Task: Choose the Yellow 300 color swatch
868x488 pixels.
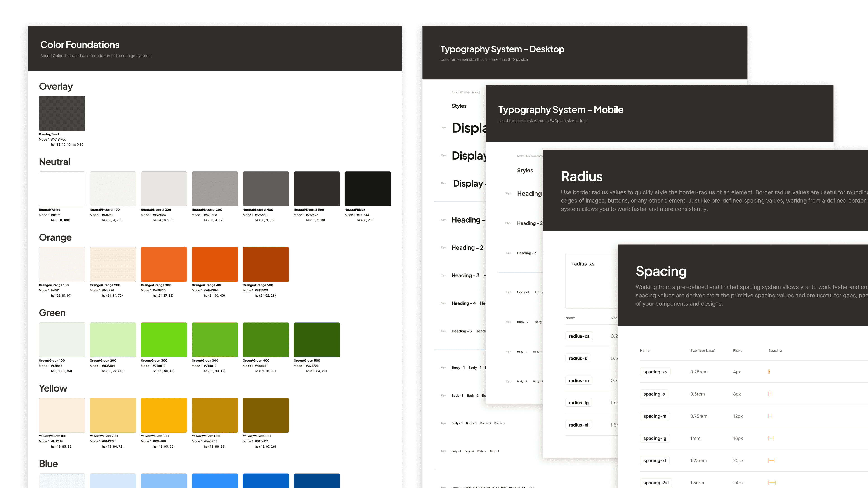Action: 164,415
